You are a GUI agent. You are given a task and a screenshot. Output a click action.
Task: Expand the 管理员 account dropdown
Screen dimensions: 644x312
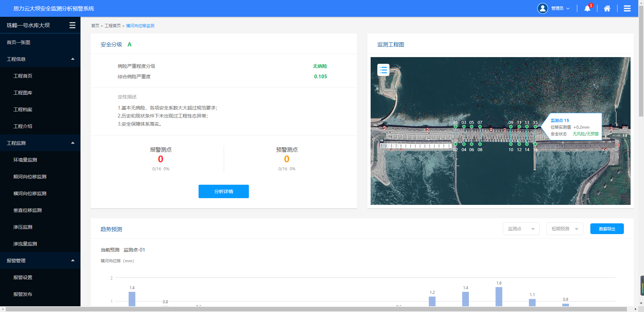[x=560, y=8]
